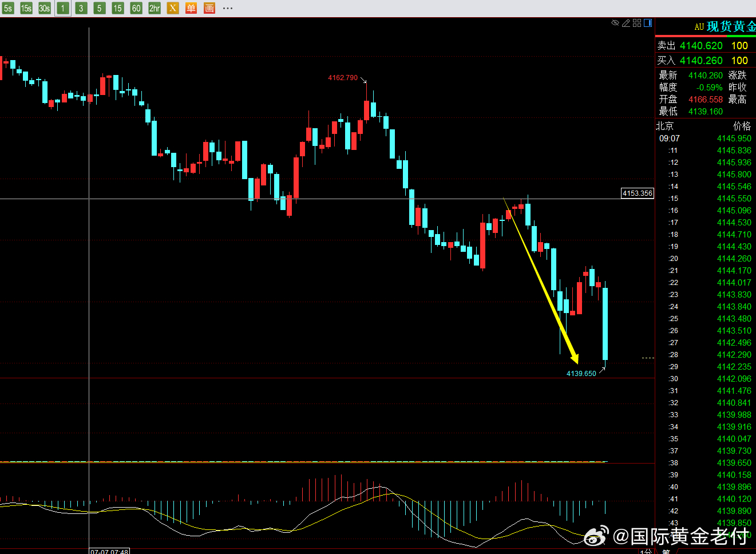Viewport: 756px width, 554px height.
Task: Select the 15 minute period
Action: [x=118, y=8]
